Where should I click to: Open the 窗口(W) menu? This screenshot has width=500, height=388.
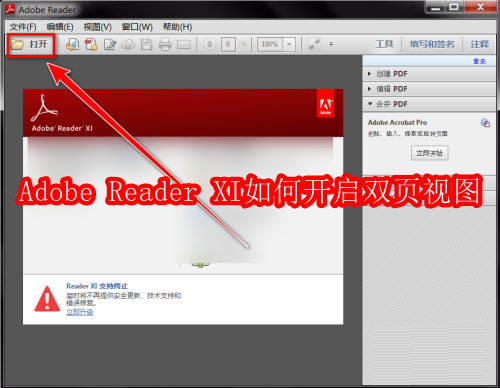click(137, 27)
